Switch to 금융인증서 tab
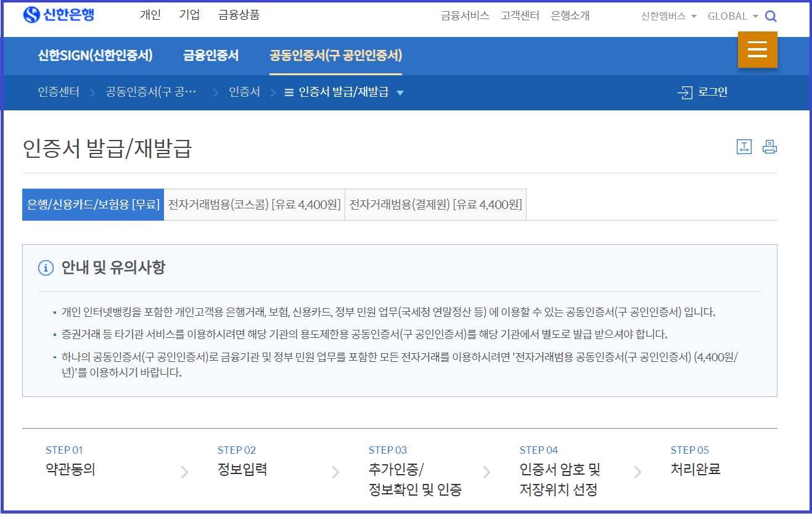The image size is (812, 516). [211, 56]
